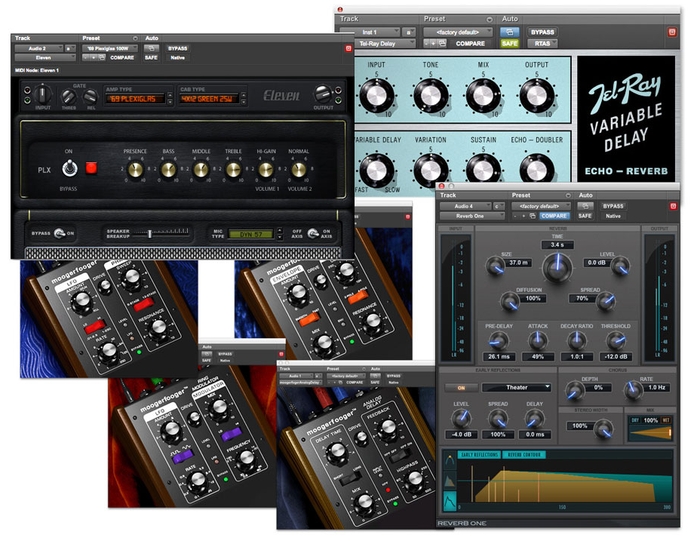Click the PRESENCE knob on the Plexiglas amp
This screenshot has height=541, width=700.
coord(135,170)
